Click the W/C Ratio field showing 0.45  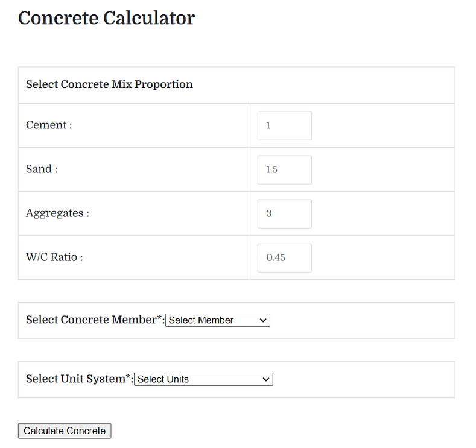click(x=284, y=257)
